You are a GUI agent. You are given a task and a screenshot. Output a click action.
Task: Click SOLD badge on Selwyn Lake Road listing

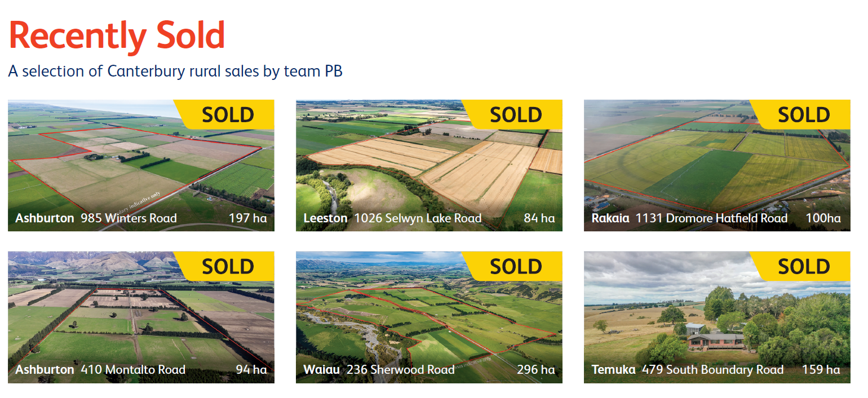pos(516,115)
